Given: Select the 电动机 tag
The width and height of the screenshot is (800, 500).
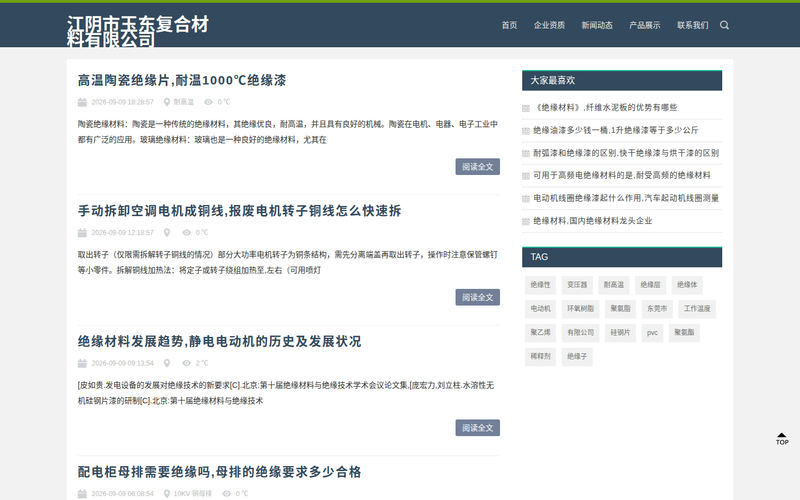Looking at the screenshot, I should [x=540, y=309].
